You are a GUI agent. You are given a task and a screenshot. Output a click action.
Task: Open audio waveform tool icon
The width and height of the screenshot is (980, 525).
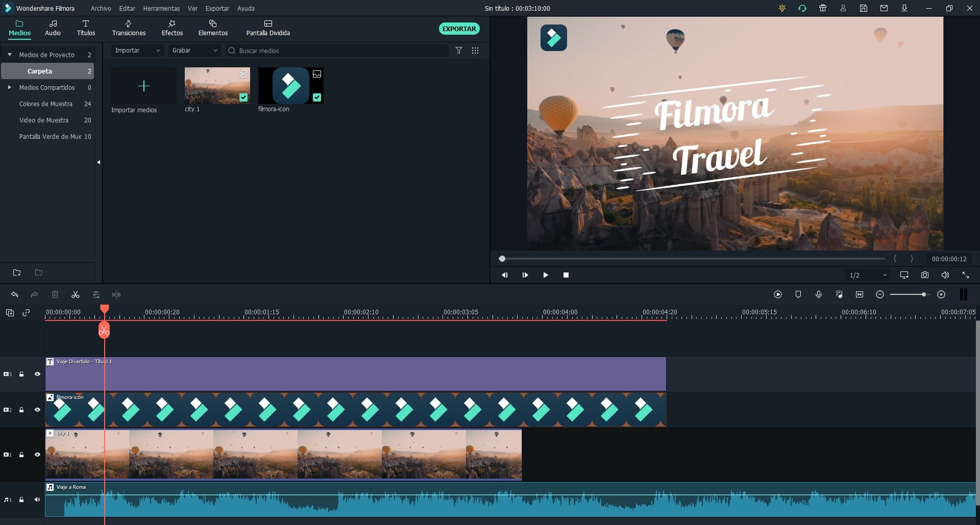[116, 294]
